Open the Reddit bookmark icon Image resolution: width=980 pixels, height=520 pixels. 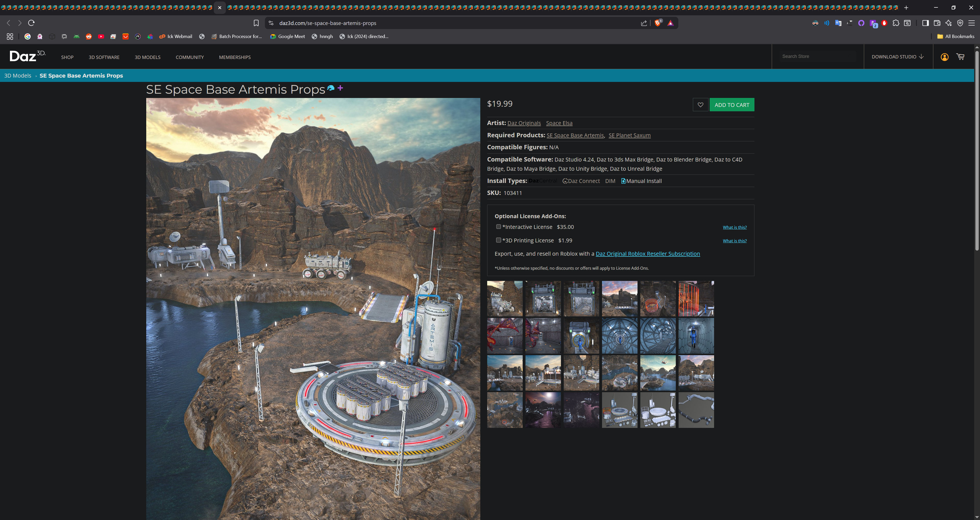89,36
